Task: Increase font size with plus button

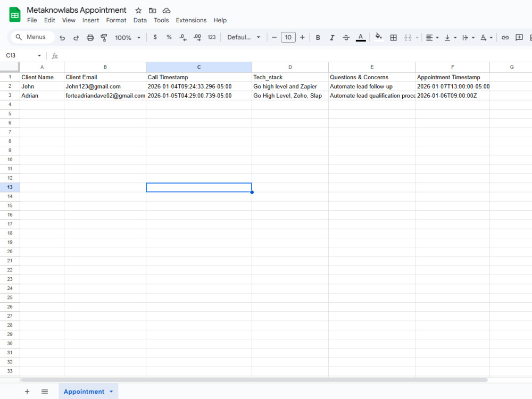Action: pyautogui.click(x=302, y=37)
